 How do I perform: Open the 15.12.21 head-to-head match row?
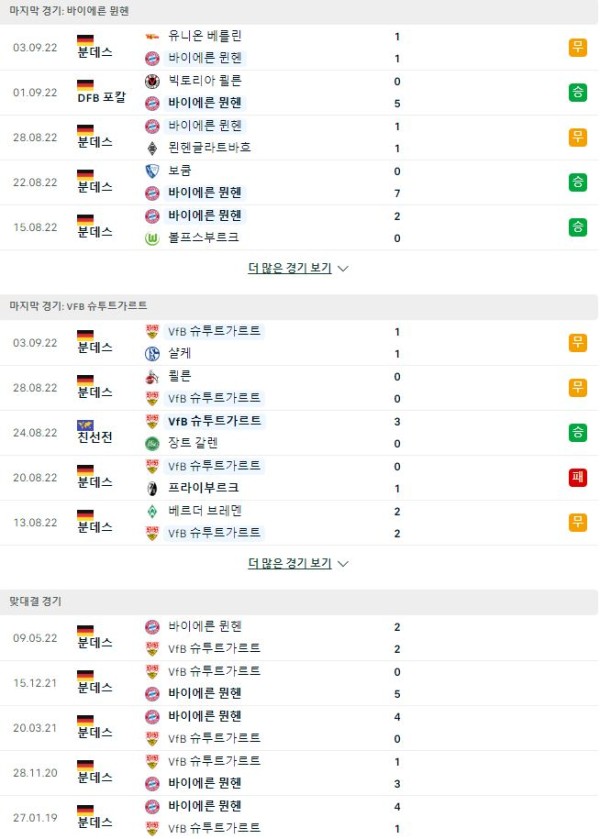[x=299, y=683]
